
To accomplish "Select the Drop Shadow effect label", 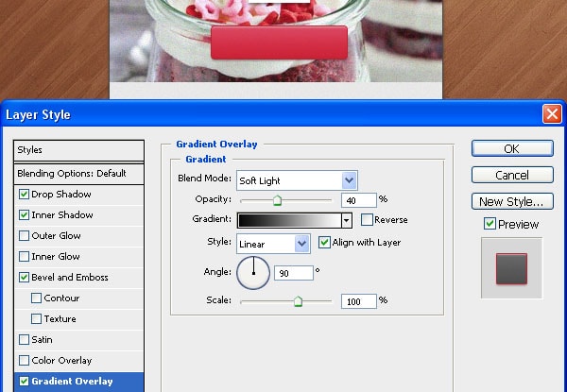I will click(61, 194).
